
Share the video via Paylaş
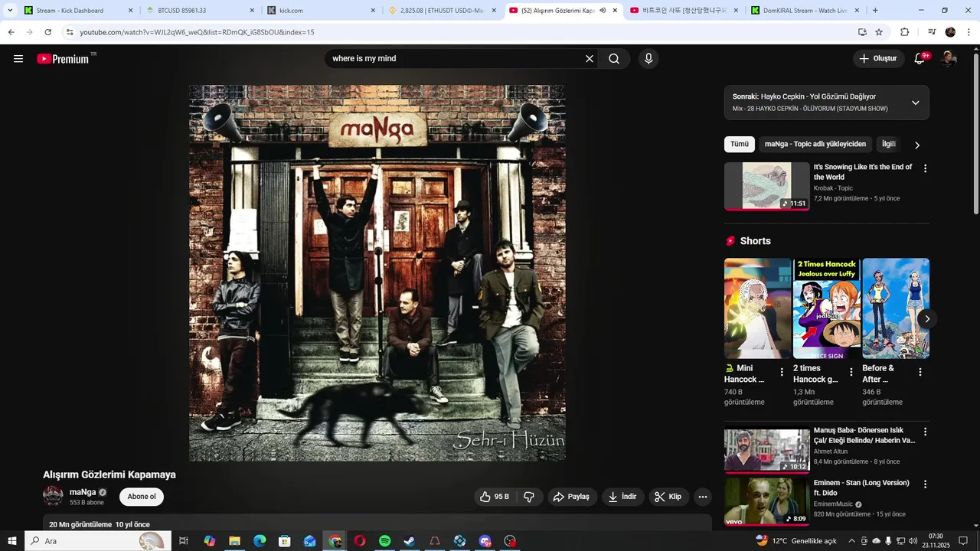(571, 497)
